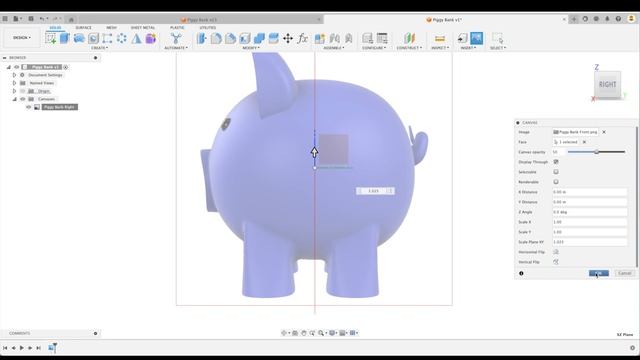
Task: Select the Joint tool icon
Action: pyautogui.click(x=334, y=38)
